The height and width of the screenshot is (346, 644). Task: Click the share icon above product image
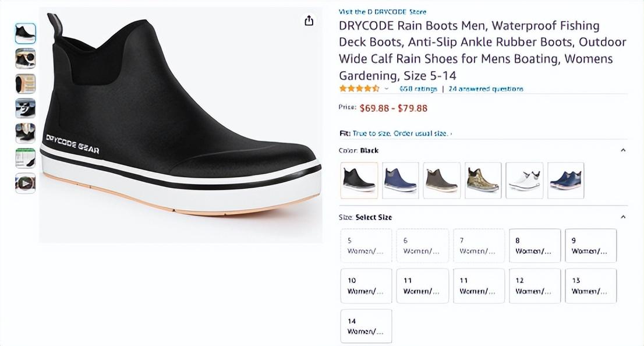(x=309, y=21)
